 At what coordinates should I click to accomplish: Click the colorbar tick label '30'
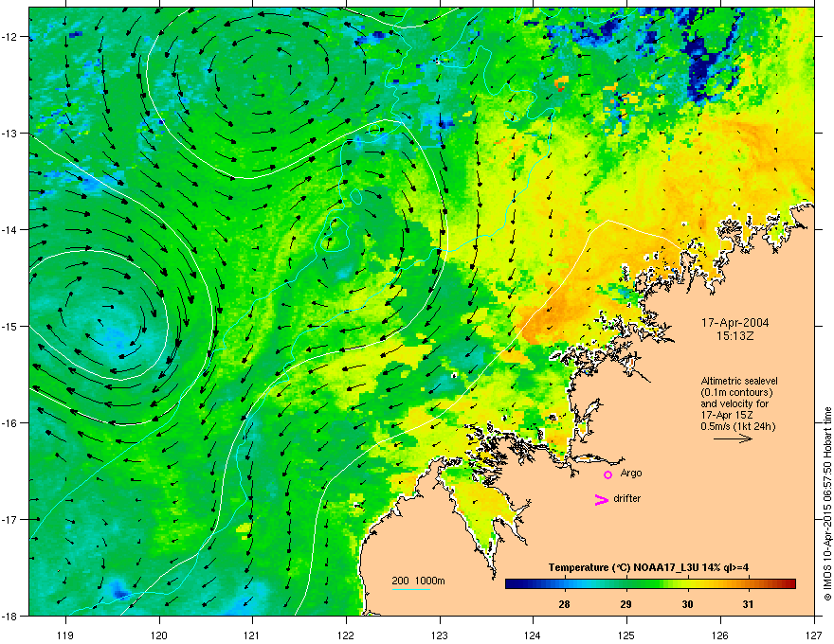(x=687, y=604)
